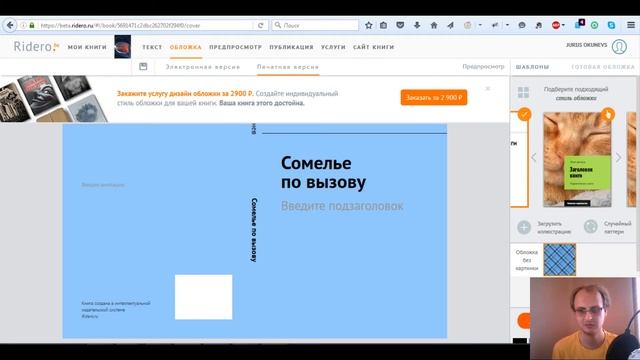640x360 pixels.
Task: Click the book cover thumbnail in header
Action: 122,47
